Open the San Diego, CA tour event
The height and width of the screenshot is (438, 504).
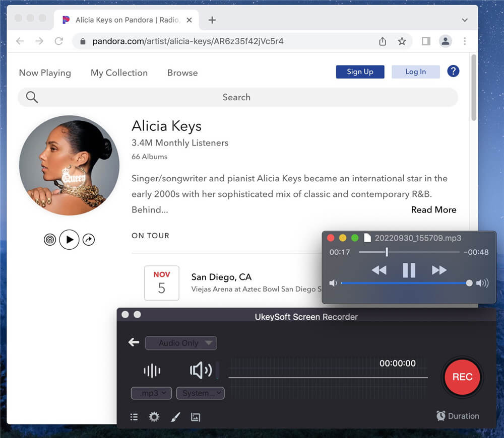[x=221, y=277]
